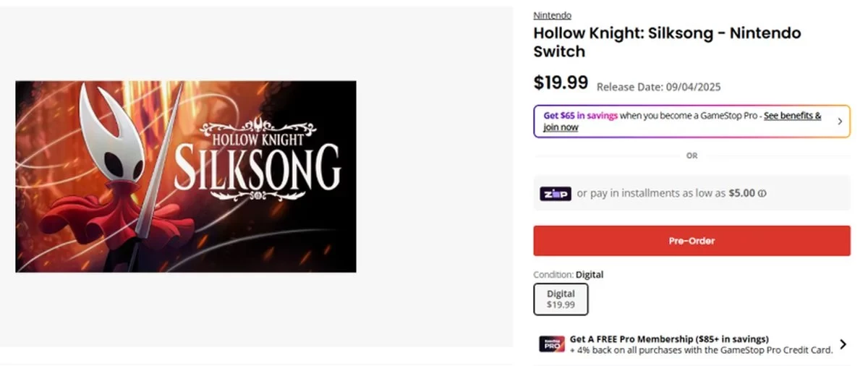Click the Hollow Knight: Silksong product title

(667, 42)
